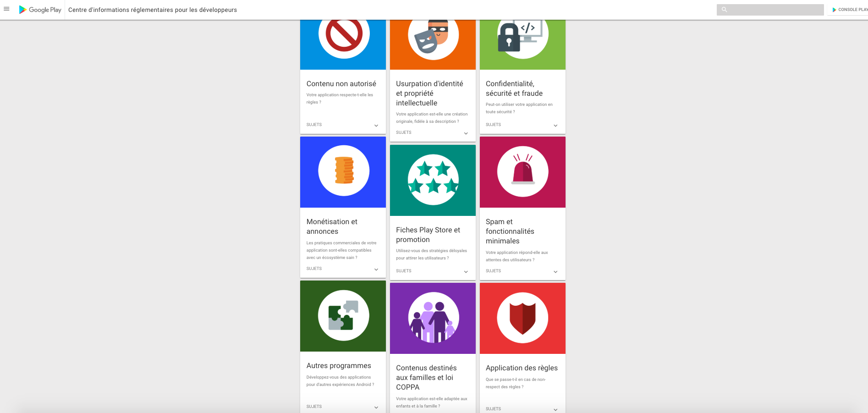Open the hamburger navigation menu
Screen dimensions: 868x413
6,9
